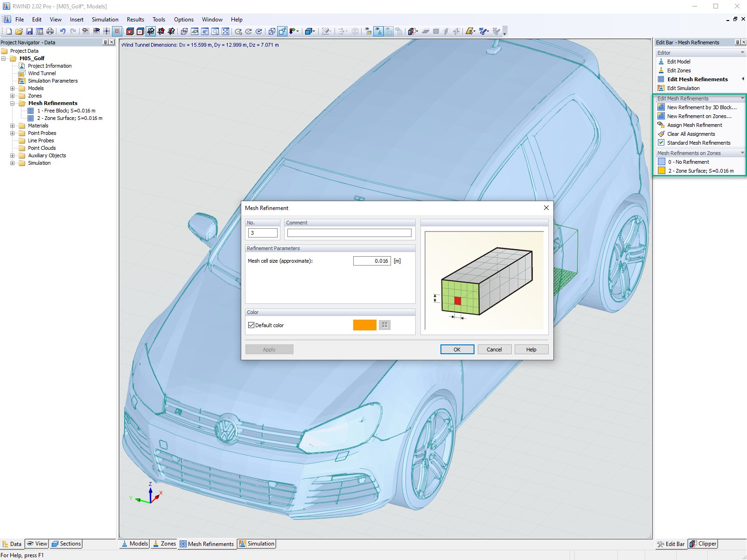This screenshot has height=560, width=747.
Task: Uncheck the Default color checkbox
Action: pos(251,325)
